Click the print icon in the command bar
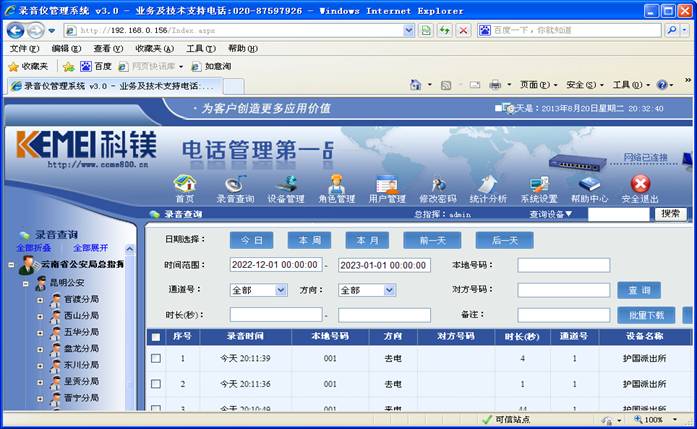Screen dimensions: 697x429 495,84
